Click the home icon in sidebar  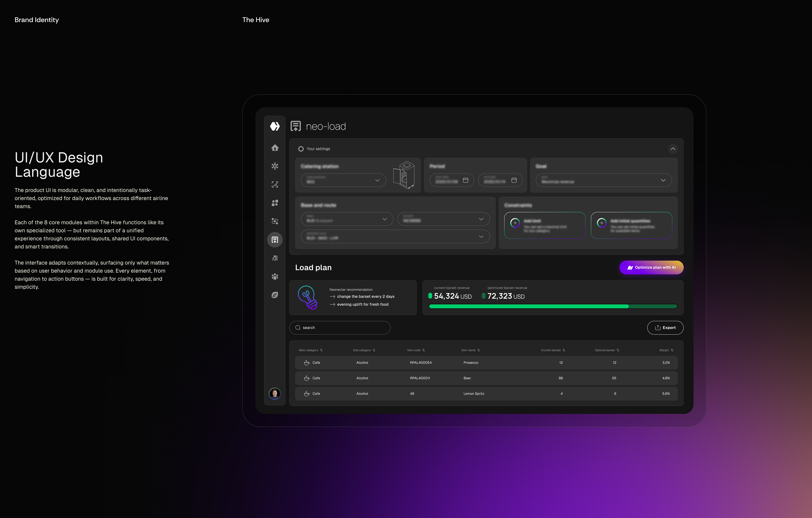coord(275,148)
